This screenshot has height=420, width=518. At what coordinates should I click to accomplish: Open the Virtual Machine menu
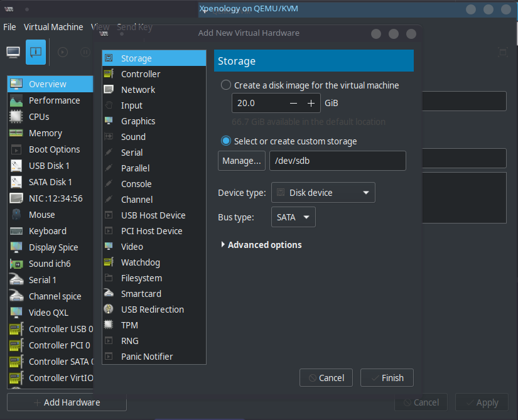pos(53,27)
